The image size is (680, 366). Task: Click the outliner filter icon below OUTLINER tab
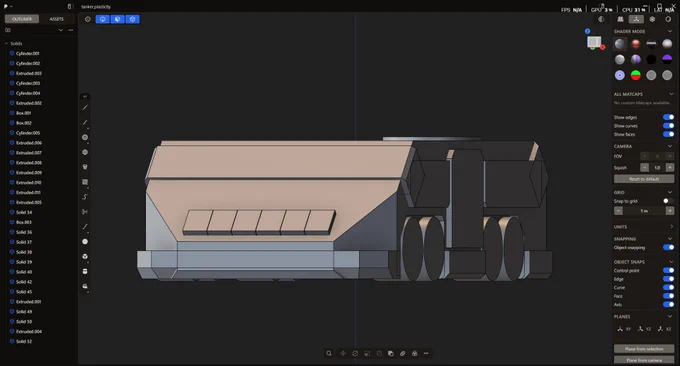[8, 30]
